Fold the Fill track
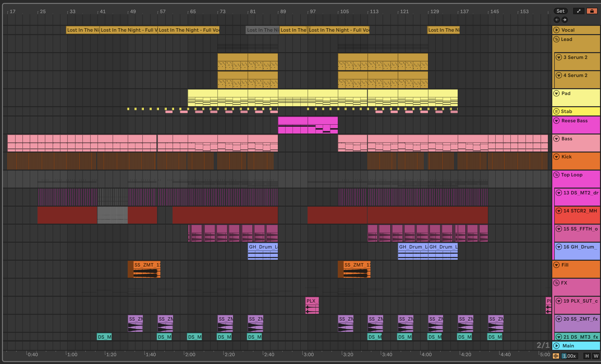 556,265
